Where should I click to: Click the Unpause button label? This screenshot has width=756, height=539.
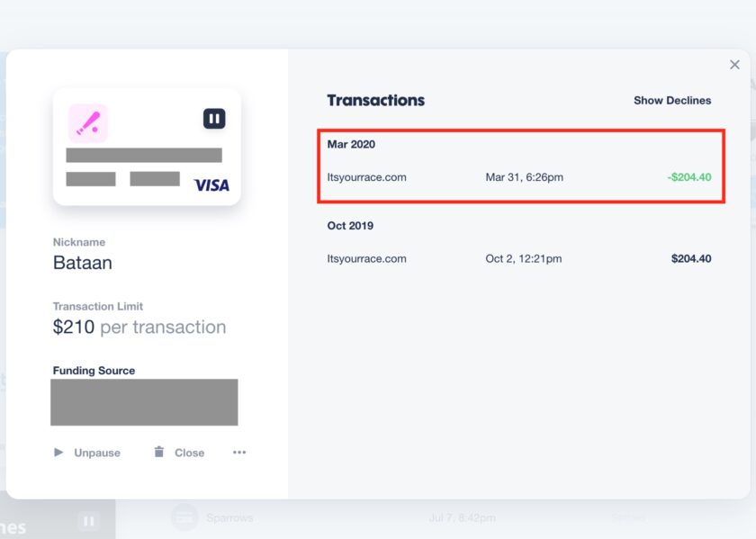[x=97, y=453]
